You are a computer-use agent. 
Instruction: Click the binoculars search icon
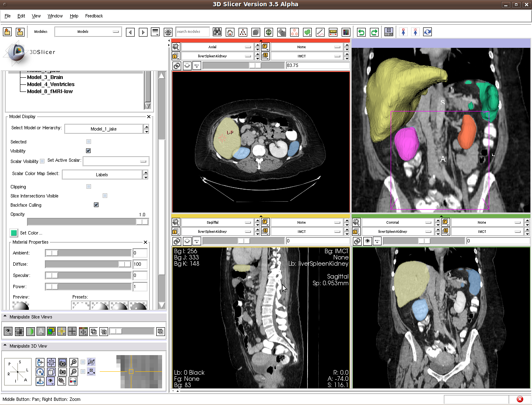pos(217,32)
